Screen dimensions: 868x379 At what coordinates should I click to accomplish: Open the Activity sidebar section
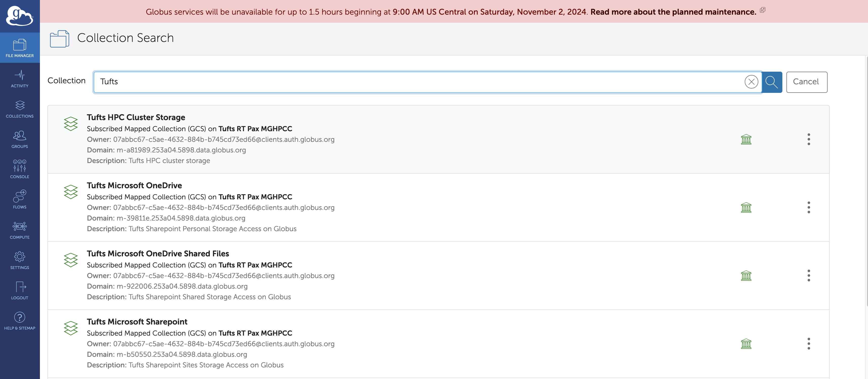pos(19,79)
